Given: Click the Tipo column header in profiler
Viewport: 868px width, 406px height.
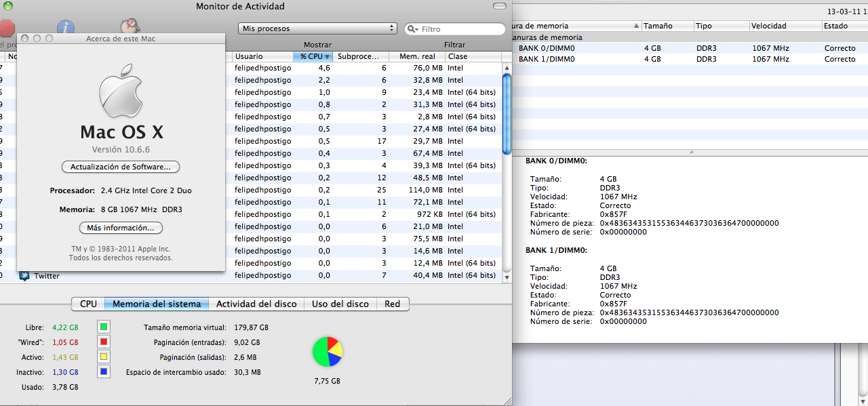Looking at the screenshot, I should coord(721,26).
